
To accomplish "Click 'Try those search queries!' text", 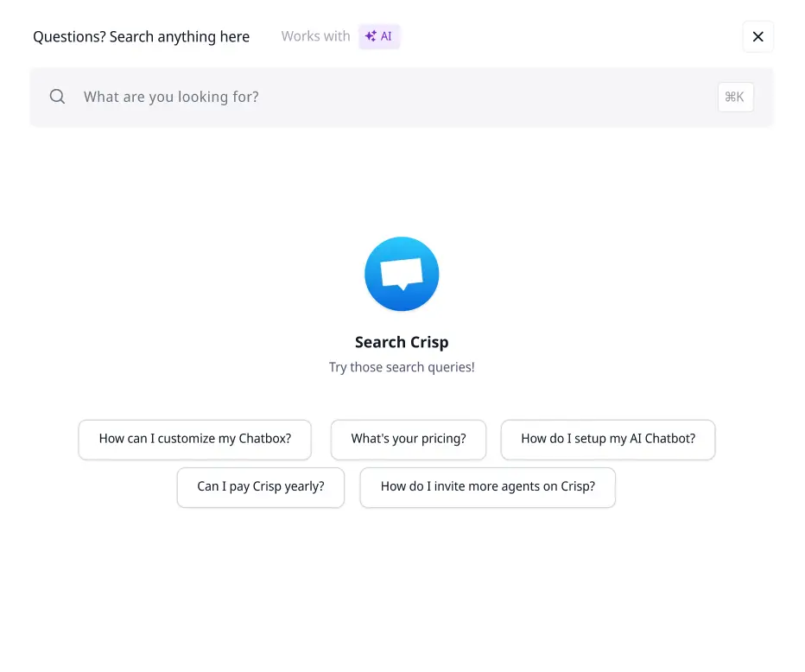I will [402, 366].
